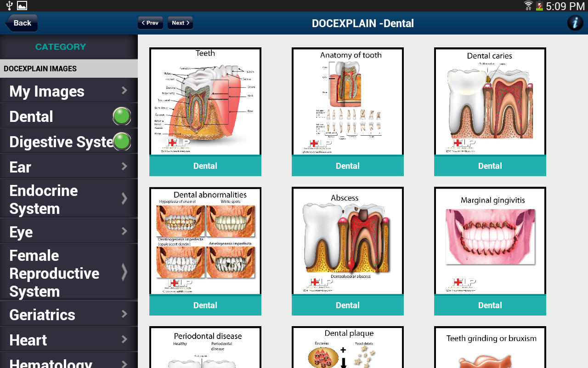Open Abscess image thumbnail
The width and height of the screenshot is (588, 368).
(348, 241)
